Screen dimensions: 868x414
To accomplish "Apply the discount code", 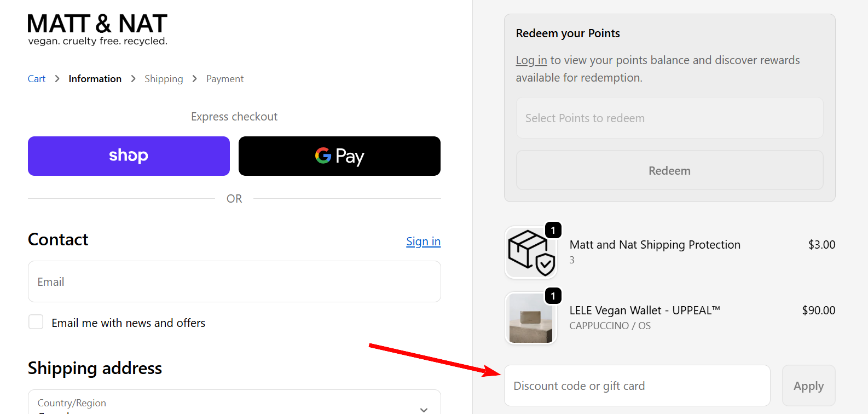I will coord(808,386).
